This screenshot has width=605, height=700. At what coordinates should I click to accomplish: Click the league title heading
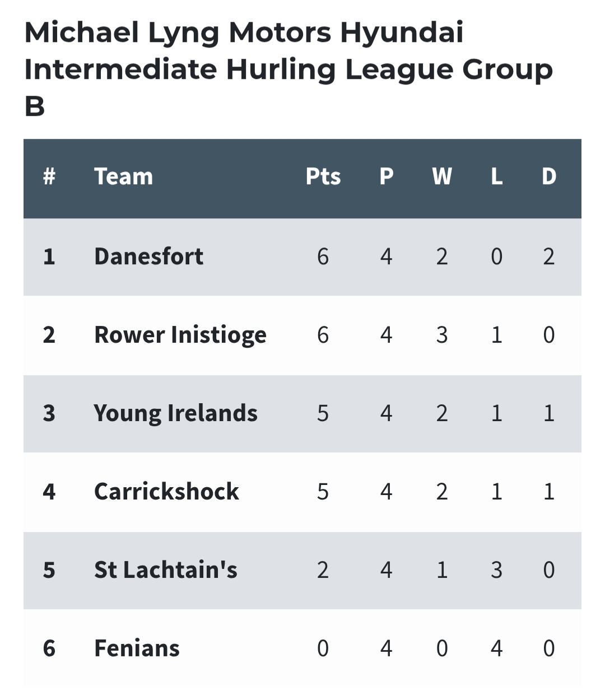point(288,69)
